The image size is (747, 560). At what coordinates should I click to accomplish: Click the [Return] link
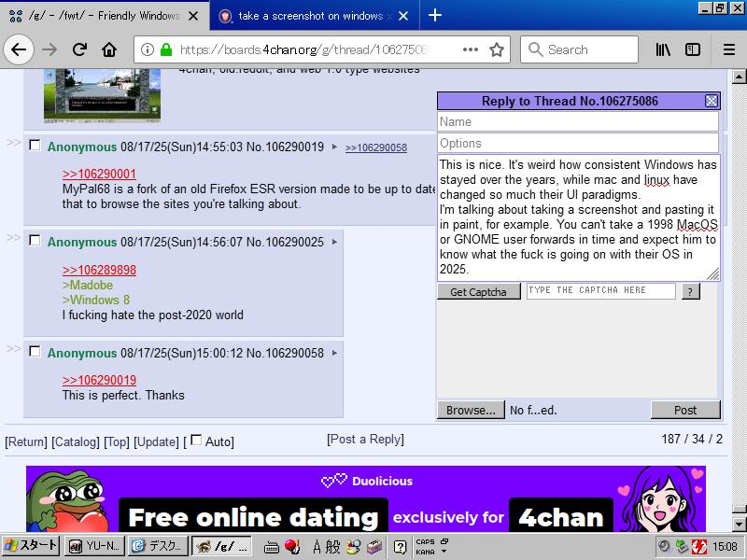click(26, 441)
